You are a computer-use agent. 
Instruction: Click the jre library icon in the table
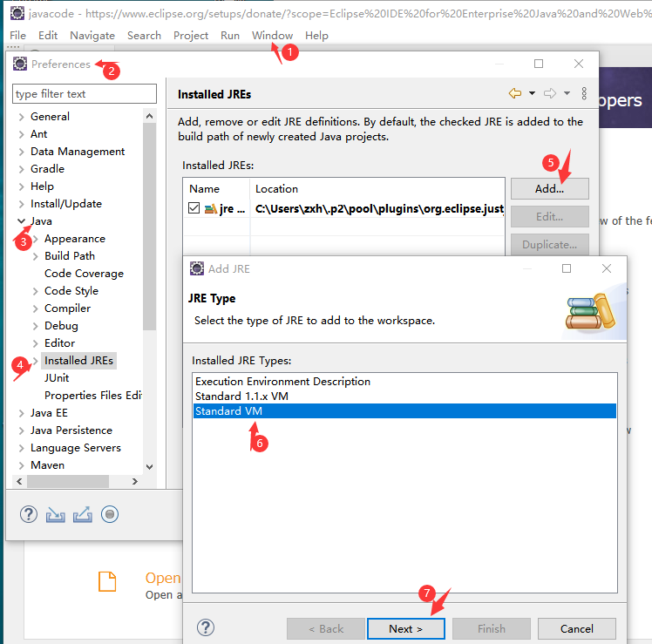(x=210, y=208)
